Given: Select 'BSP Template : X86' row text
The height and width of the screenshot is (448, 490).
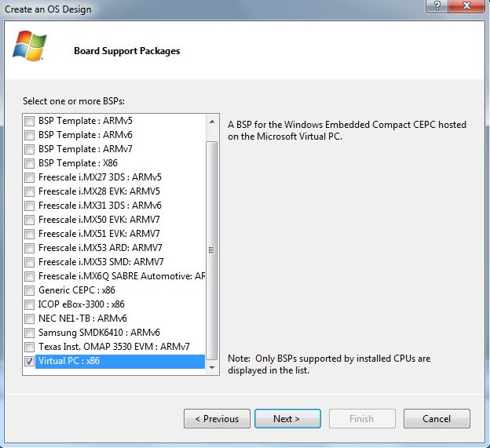Looking at the screenshot, I should click(78, 163).
